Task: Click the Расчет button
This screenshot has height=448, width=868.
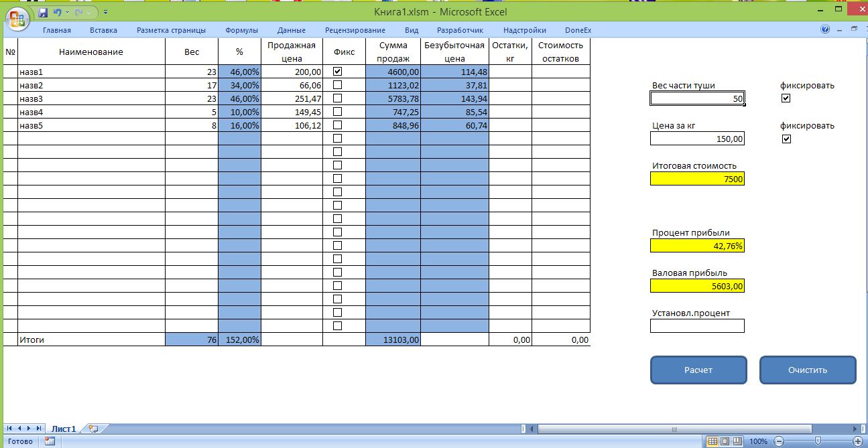Action: [x=698, y=370]
